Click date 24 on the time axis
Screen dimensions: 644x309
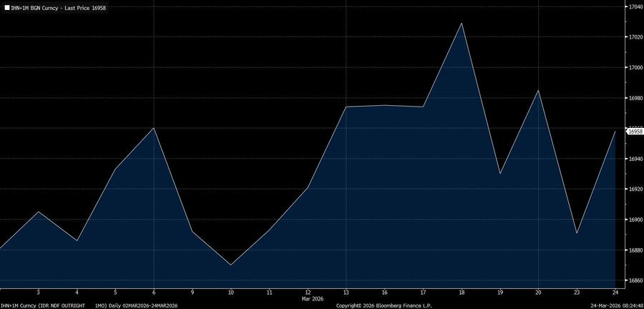615,293
